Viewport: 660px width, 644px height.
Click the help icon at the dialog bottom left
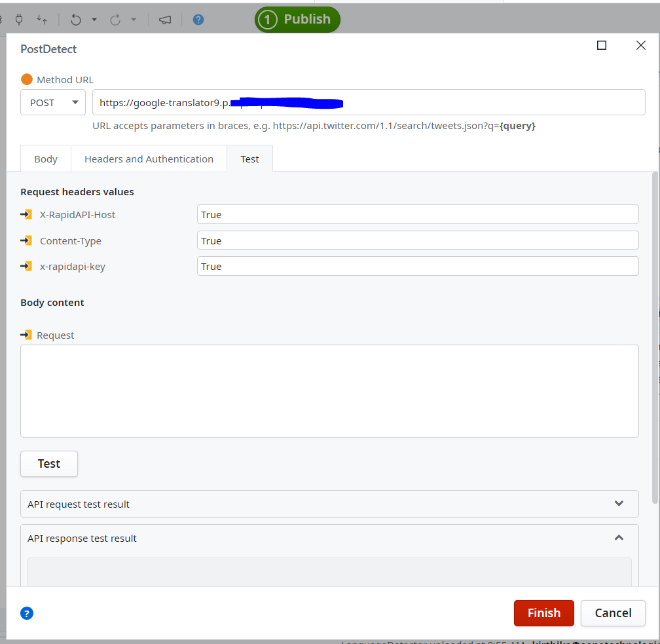[27, 613]
